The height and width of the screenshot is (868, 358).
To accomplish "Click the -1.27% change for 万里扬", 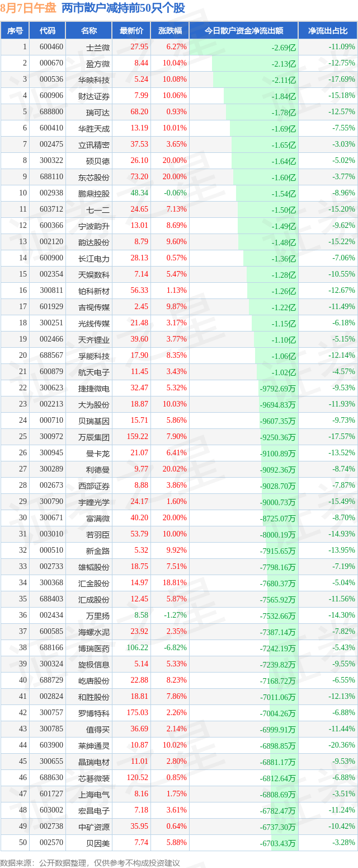I will 175,615.
